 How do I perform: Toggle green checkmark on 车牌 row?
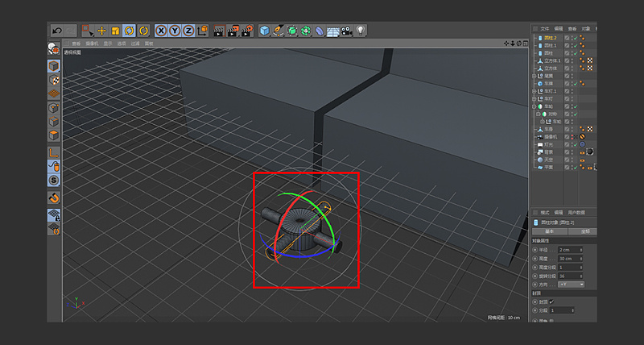(576, 84)
